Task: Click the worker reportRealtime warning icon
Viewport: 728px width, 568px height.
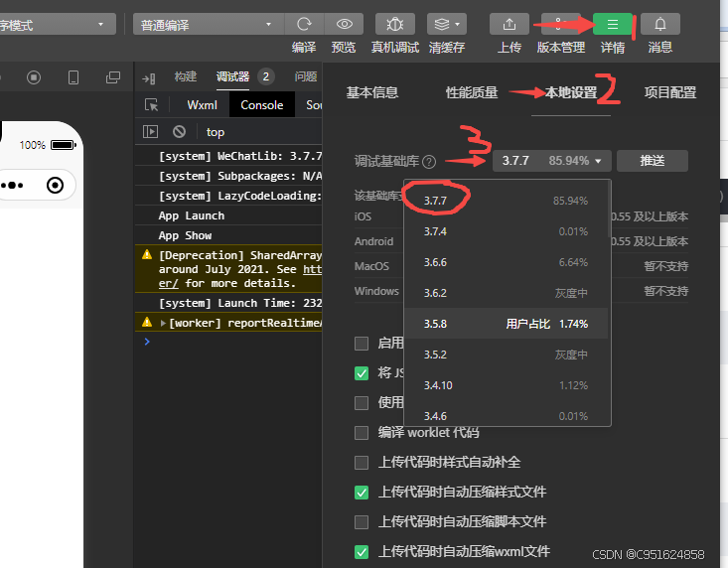Action: pyautogui.click(x=147, y=322)
